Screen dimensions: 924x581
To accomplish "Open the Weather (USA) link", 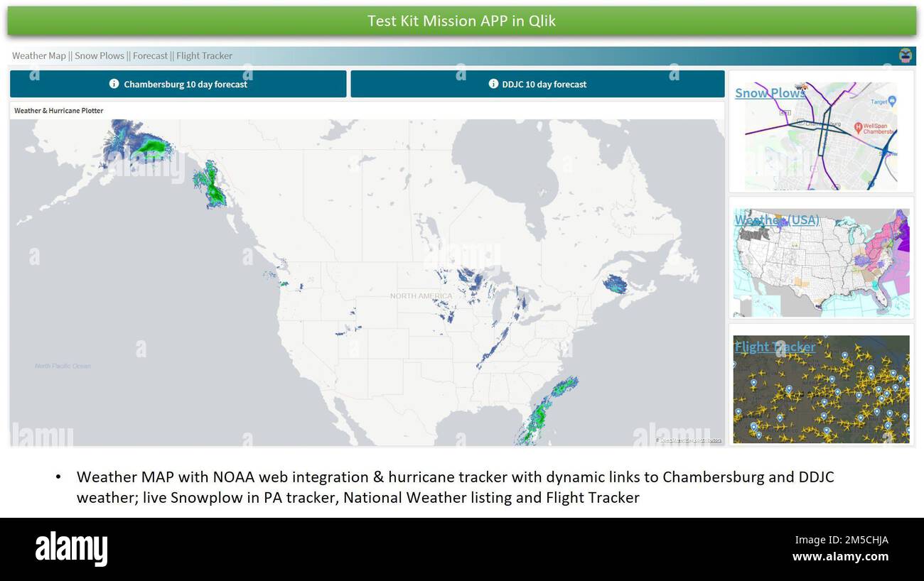I will coord(776,220).
